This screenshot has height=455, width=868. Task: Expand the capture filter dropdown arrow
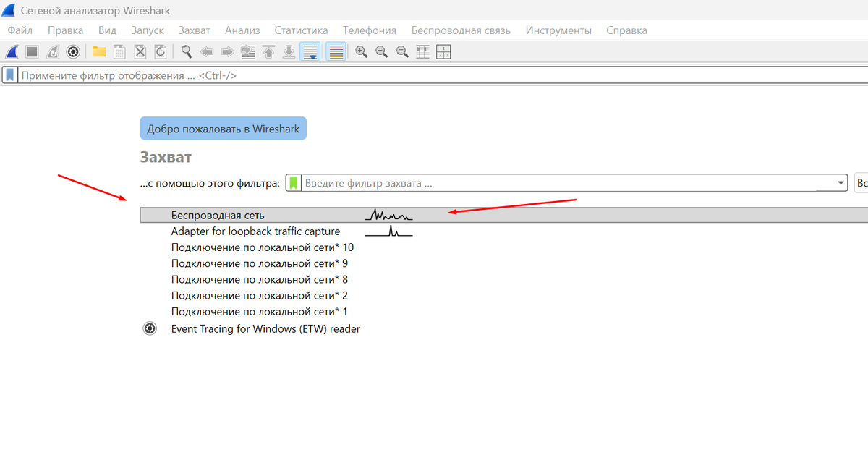(841, 183)
